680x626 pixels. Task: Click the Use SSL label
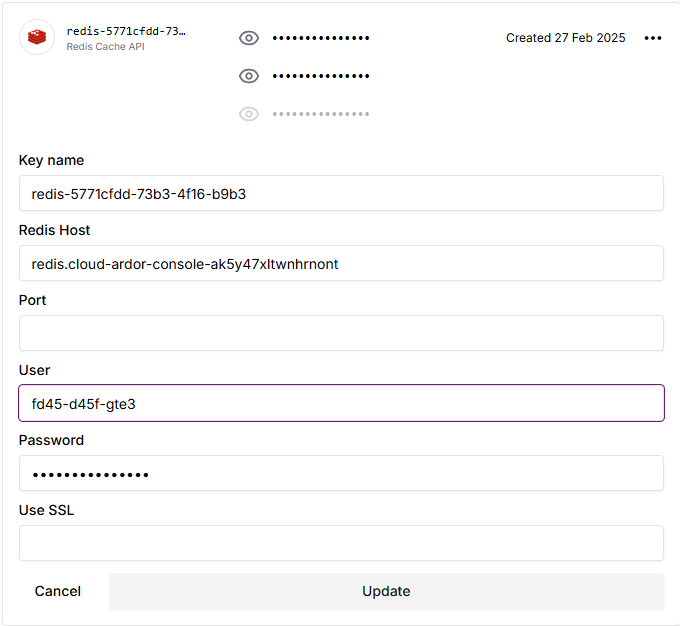46,510
